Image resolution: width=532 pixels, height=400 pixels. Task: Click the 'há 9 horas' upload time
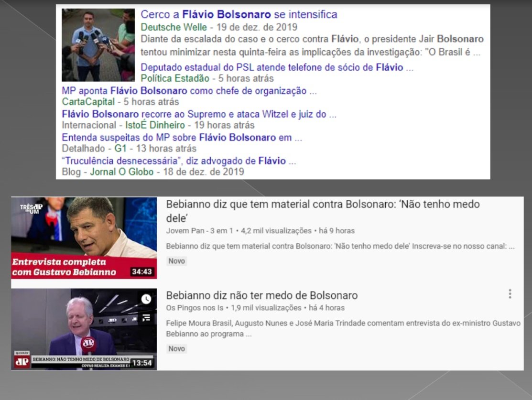(x=337, y=231)
